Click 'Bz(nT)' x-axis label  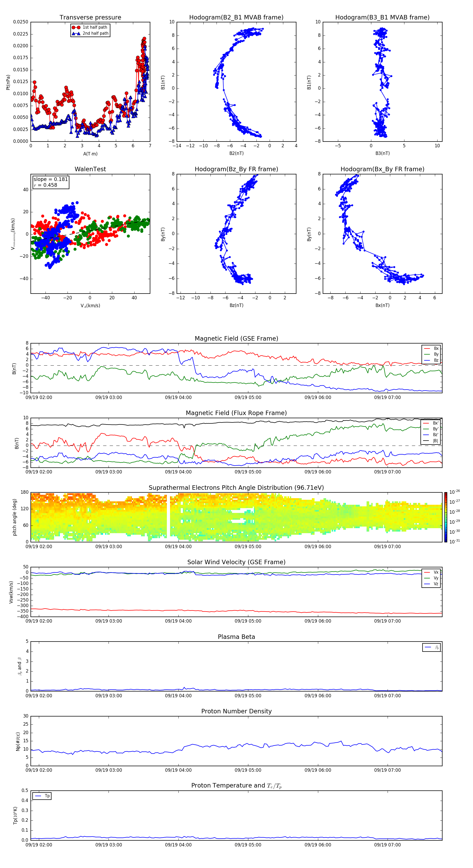point(236,305)
